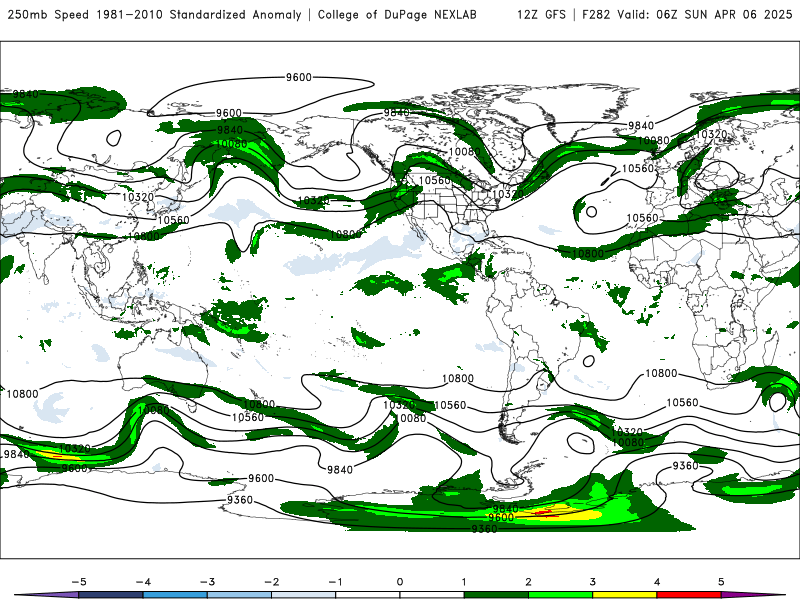Viewport: 800px width, 600px height.
Task: Click the colorbar label "4"
Action: [657, 582]
